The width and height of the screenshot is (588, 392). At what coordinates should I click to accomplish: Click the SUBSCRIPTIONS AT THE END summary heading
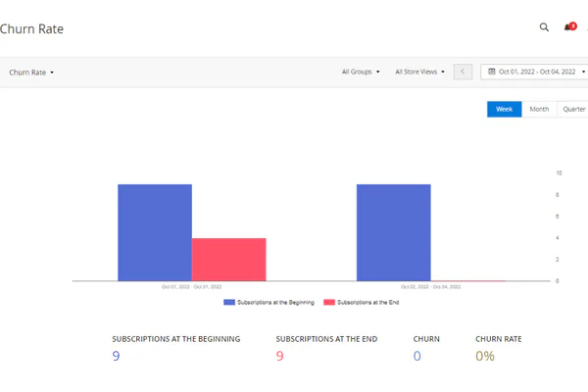326,339
